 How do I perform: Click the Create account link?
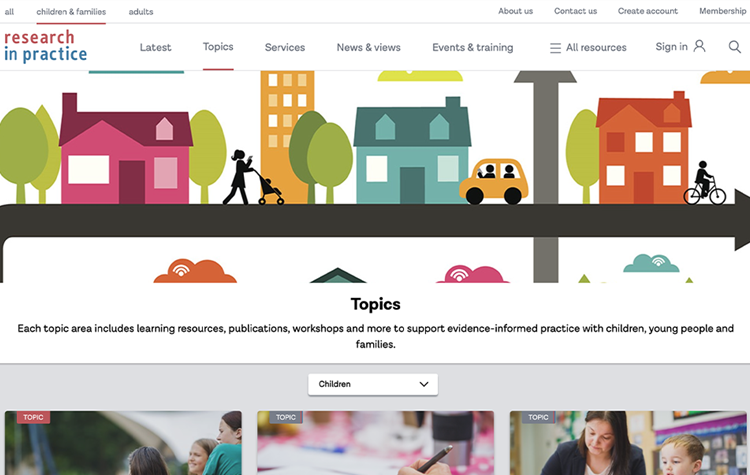[x=648, y=11]
